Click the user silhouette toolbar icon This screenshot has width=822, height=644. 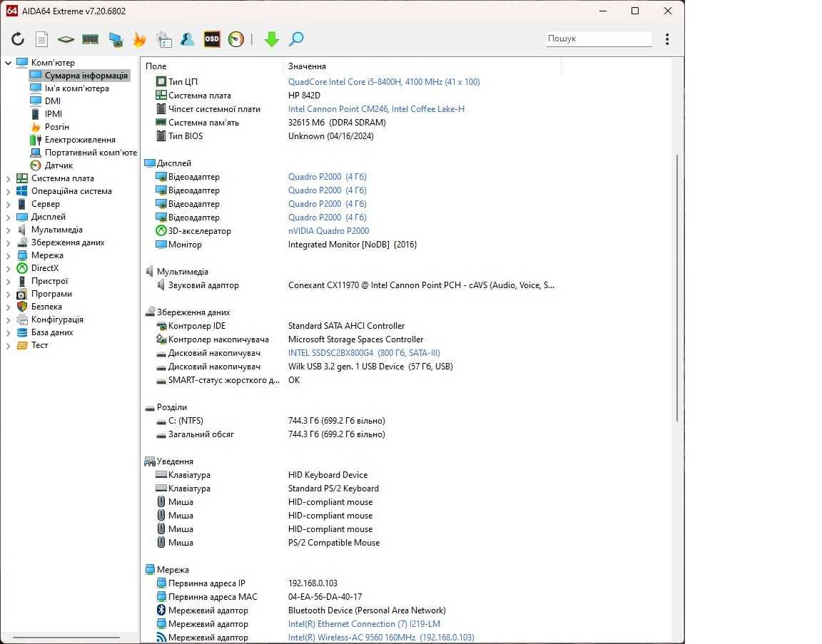coord(188,39)
